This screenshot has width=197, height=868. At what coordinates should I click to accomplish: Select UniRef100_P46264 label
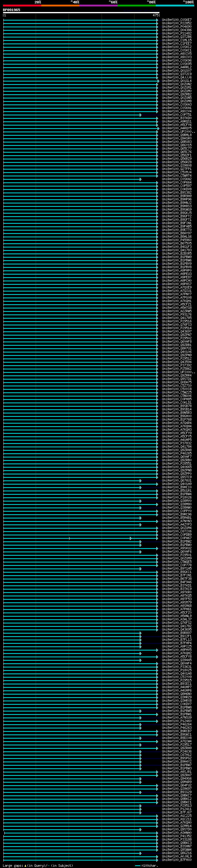click(x=177, y=725)
